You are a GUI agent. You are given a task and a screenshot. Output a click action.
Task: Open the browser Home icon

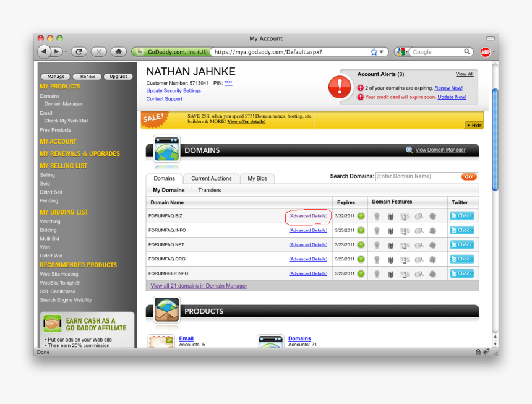(118, 52)
